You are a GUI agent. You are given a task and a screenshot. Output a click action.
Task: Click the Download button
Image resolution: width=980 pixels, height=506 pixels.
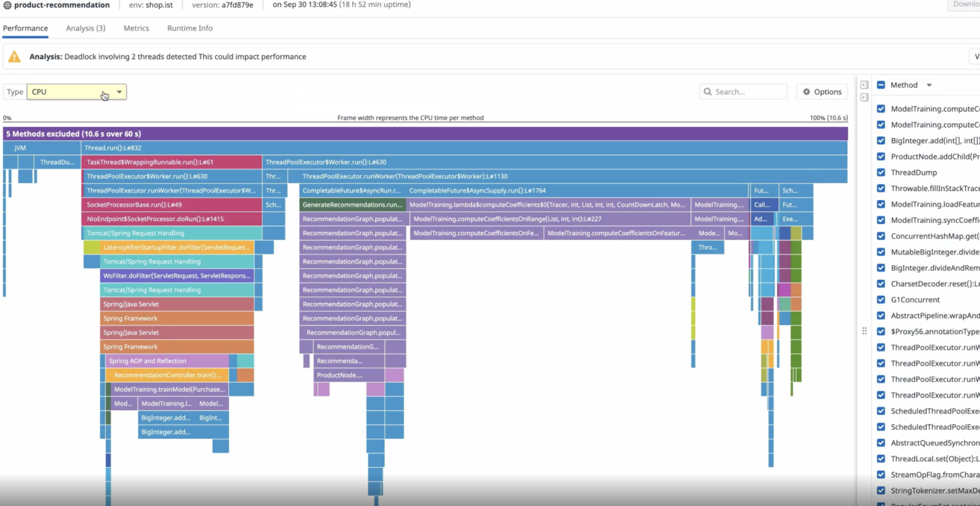(965, 5)
